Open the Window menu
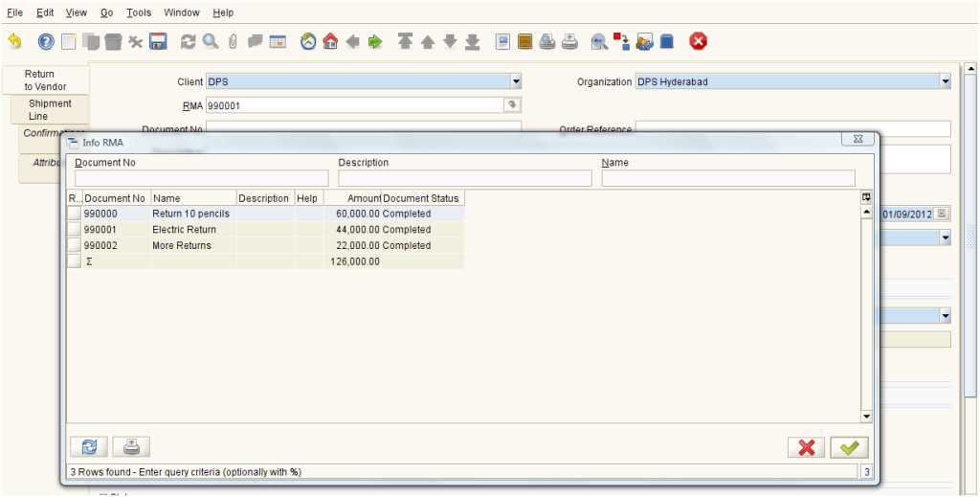The image size is (980, 497). coord(182,12)
